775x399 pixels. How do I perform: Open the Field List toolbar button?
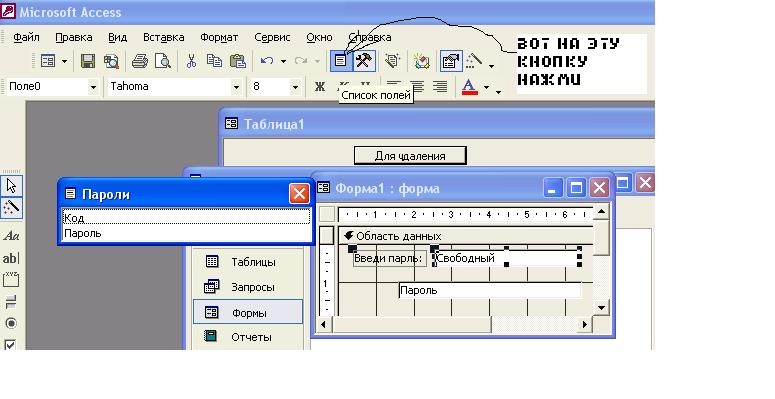pos(341,60)
